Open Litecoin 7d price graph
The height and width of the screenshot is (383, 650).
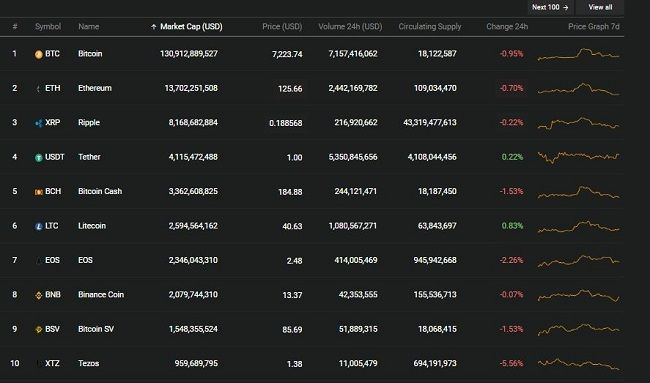[578, 227]
